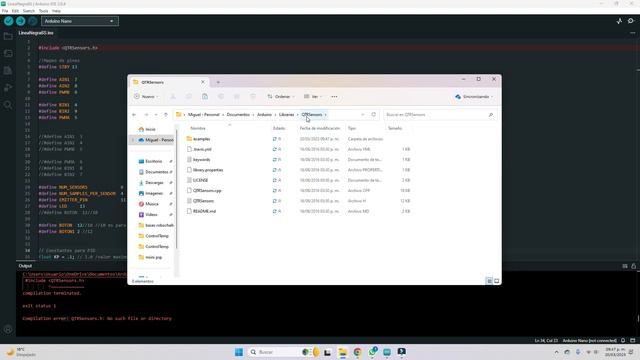Click the Debug button in Arduino toolbar
The image size is (640, 360).
click(33, 21)
